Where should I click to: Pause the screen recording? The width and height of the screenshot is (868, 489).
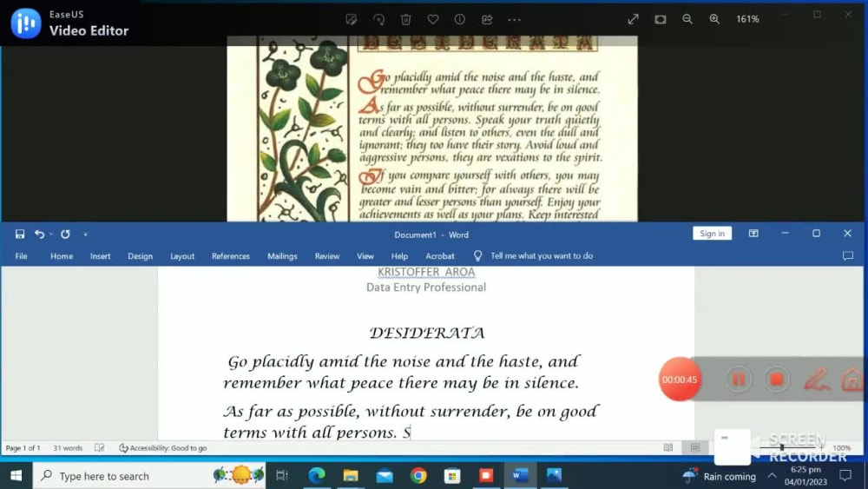pos(739,380)
